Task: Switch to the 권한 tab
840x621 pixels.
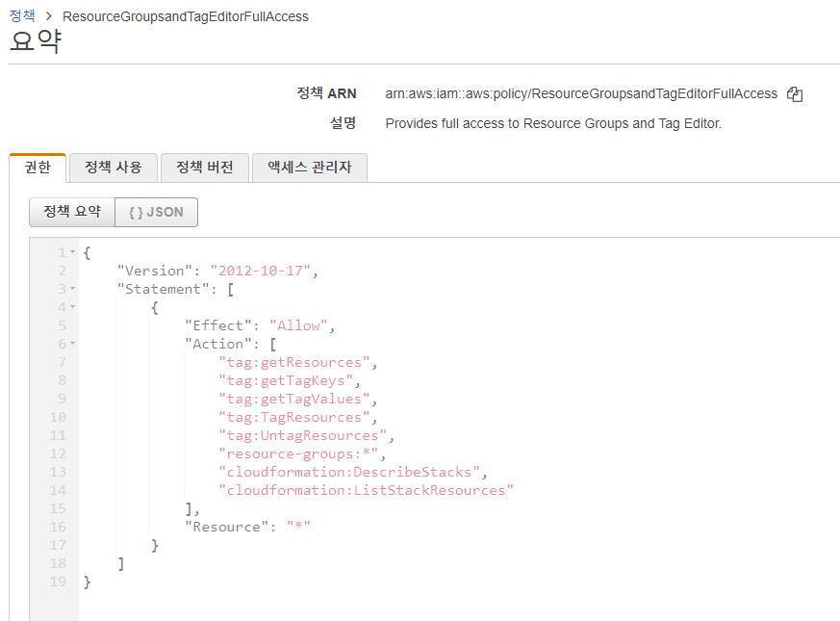Action: pyautogui.click(x=38, y=168)
